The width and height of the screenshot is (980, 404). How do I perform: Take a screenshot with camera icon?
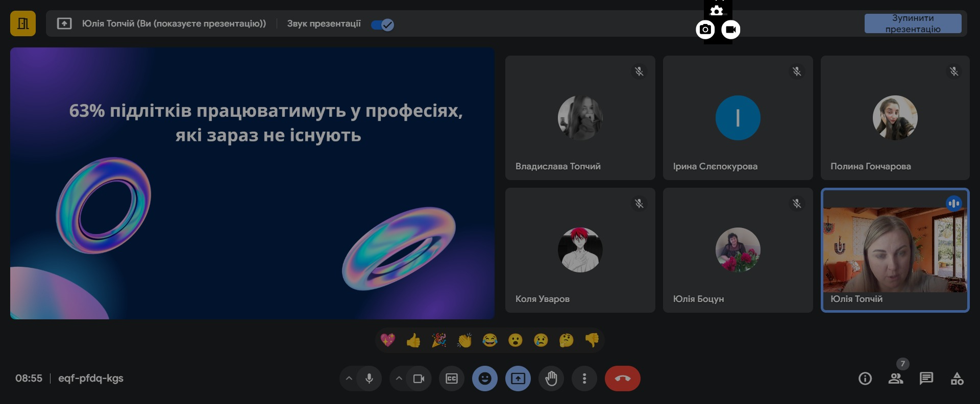point(705,30)
